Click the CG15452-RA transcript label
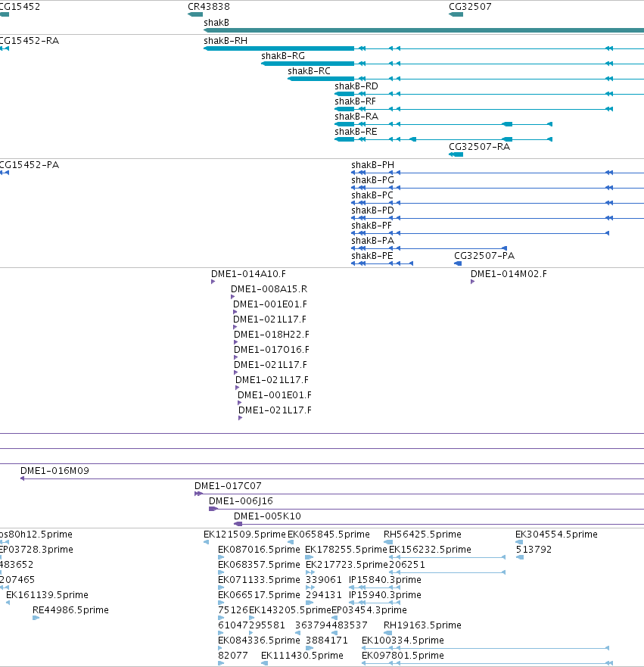 30,41
